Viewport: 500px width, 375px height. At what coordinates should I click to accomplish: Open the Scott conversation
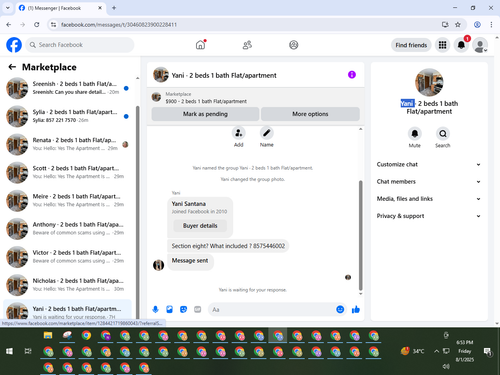point(68,172)
